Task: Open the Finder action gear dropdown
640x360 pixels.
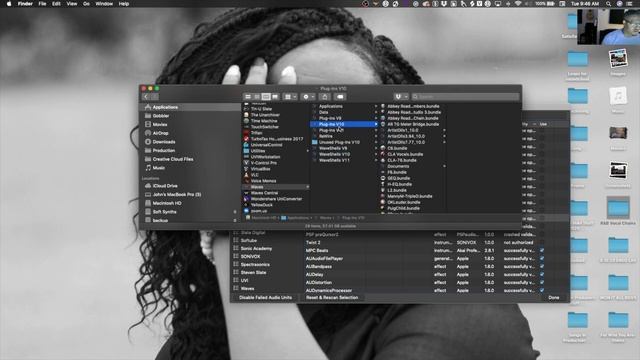Action: 308,97
